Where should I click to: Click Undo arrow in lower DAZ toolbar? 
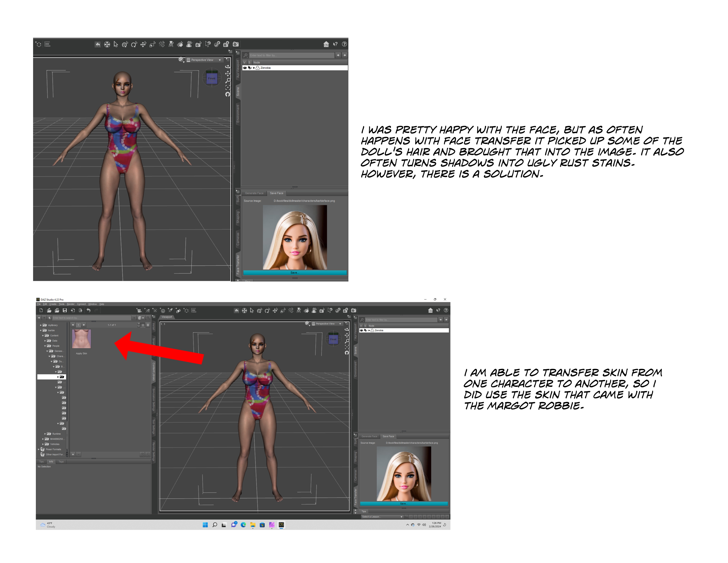88,310
